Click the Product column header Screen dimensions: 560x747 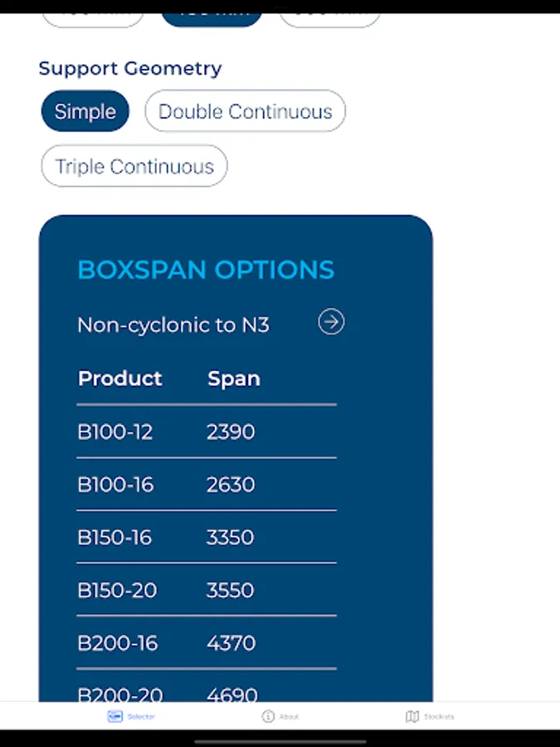pos(119,378)
